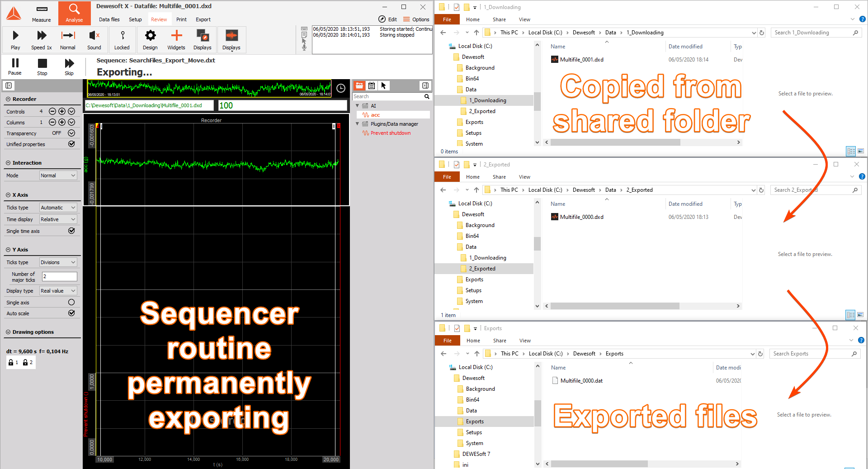Open the Displays waveform dropdown icon
This screenshot has height=469, width=868.
(231, 39)
